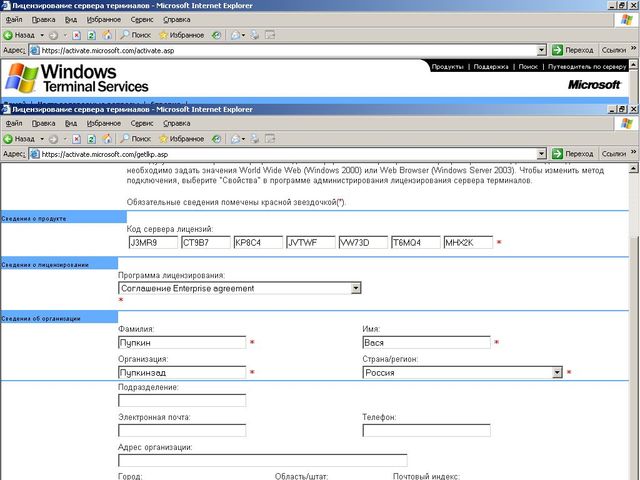The width and height of the screenshot is (640, 480).
Task: Click Refresh icon in background window toolbar
Action: (x=91, y=35)
